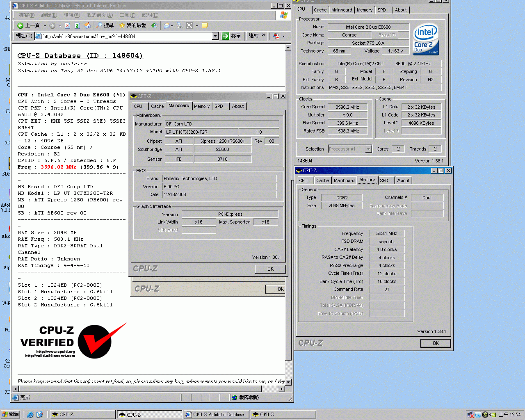Click the Adobe PDF toolbar icon
This screenshot has height=420, width=525.
point(276,36)
